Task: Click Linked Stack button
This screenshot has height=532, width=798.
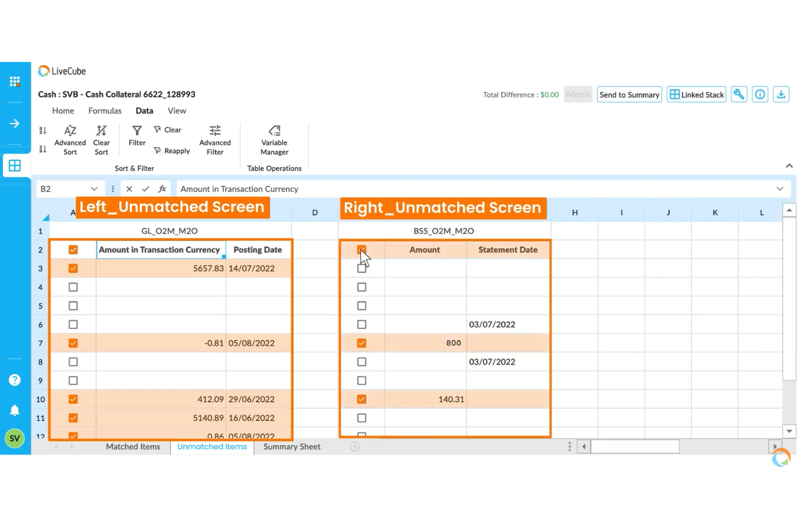Action: coord(696,94)
